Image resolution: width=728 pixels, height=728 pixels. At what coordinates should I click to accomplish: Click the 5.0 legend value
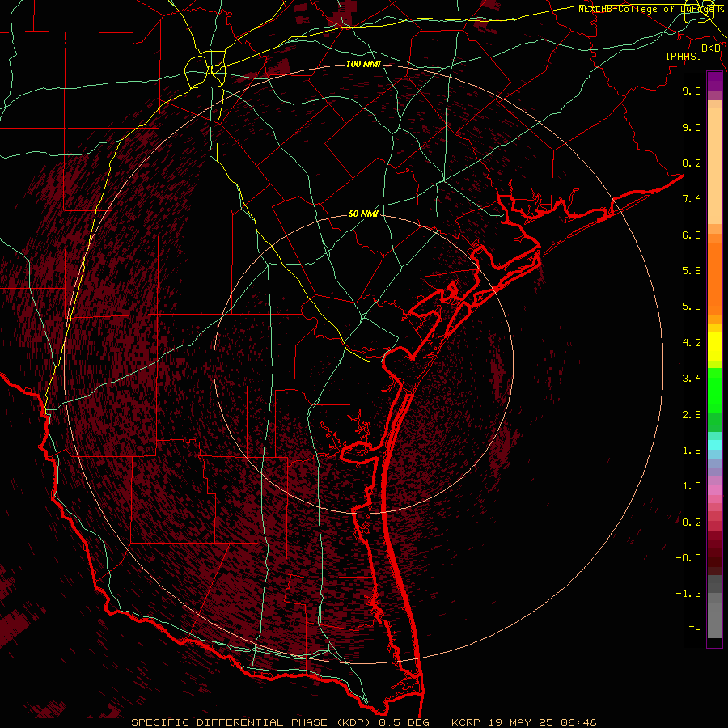692,307
